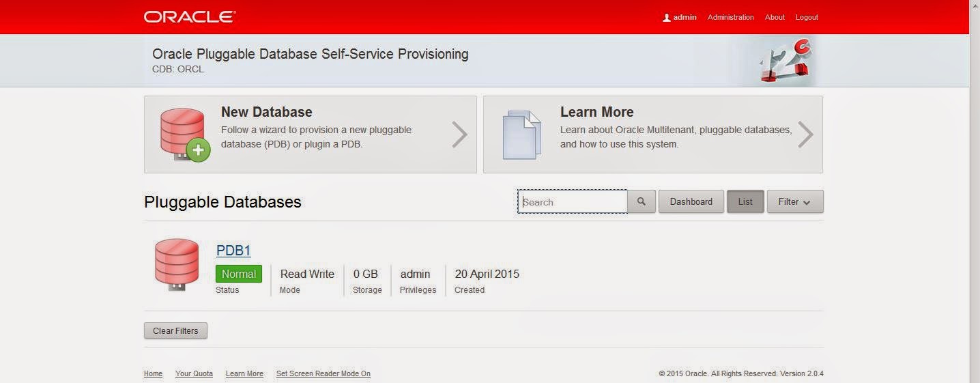This screenshot has height=383, width=980.
Task: Click the 20 April 2015 created date
Action: coord(487,274)
